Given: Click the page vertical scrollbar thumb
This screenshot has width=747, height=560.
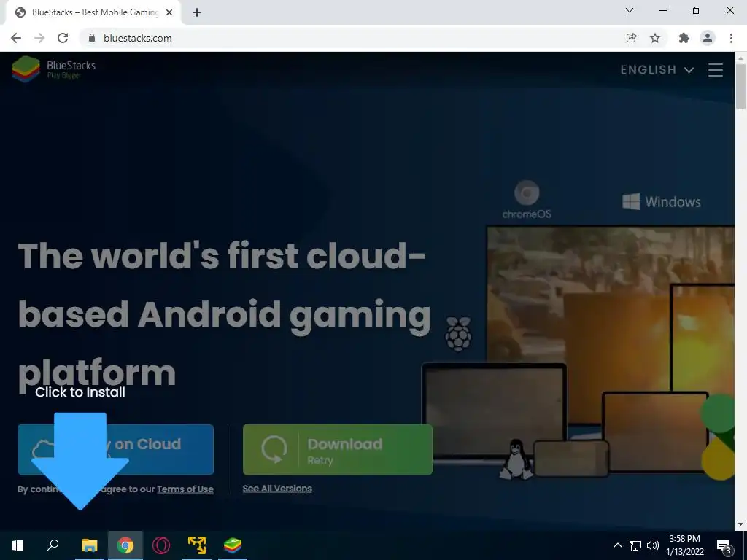Looking at the screenshot, I should [x=740, y=86].
